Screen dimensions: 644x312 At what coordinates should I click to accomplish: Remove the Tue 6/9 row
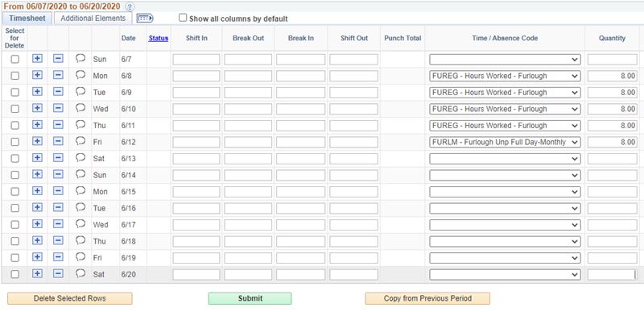point(58,91)
